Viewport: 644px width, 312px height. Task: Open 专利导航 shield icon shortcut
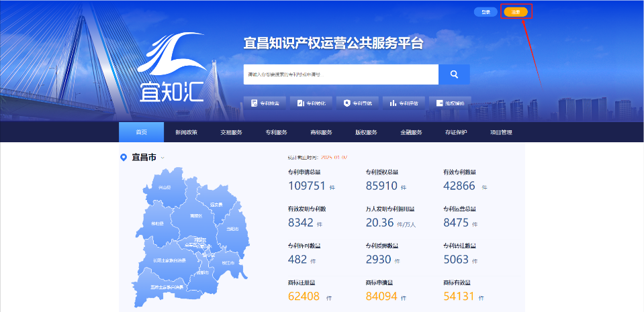[x=357, y=103]
